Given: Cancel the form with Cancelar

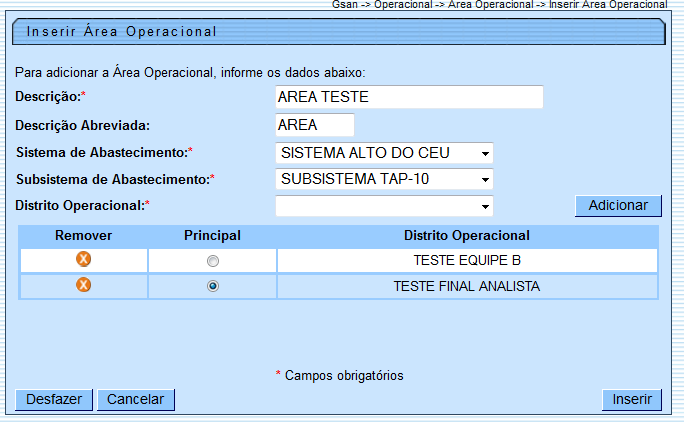Looking at the screenshot, I should [x=135, y=399].
